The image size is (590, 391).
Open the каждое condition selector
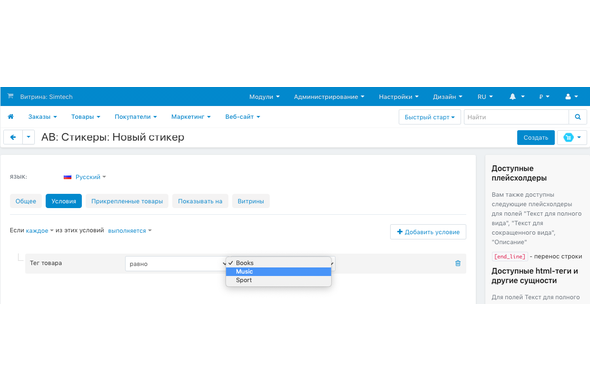[x=39, y=230]
